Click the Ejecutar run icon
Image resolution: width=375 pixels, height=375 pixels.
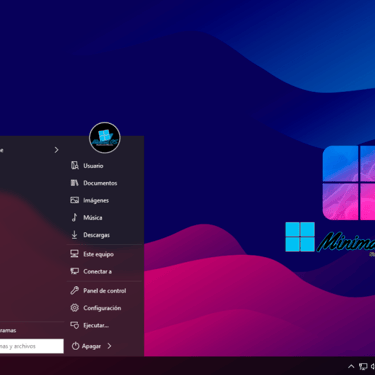[75, 325]
